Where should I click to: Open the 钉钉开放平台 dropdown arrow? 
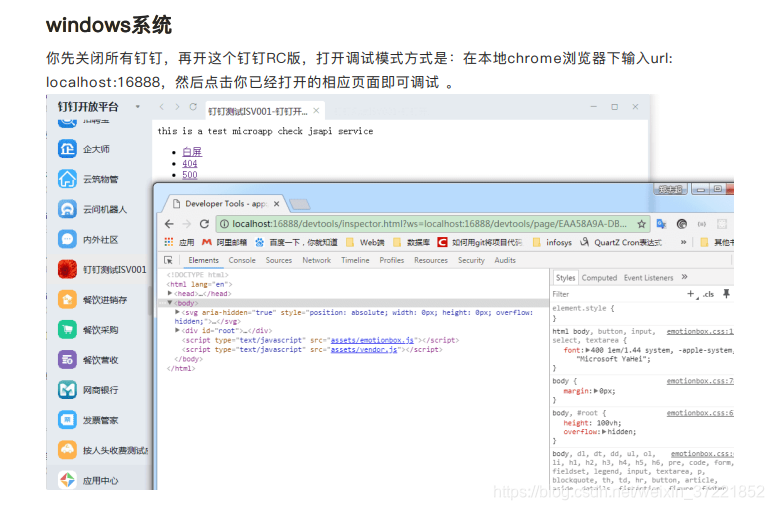pyautogui.click(x=138, y=107)
